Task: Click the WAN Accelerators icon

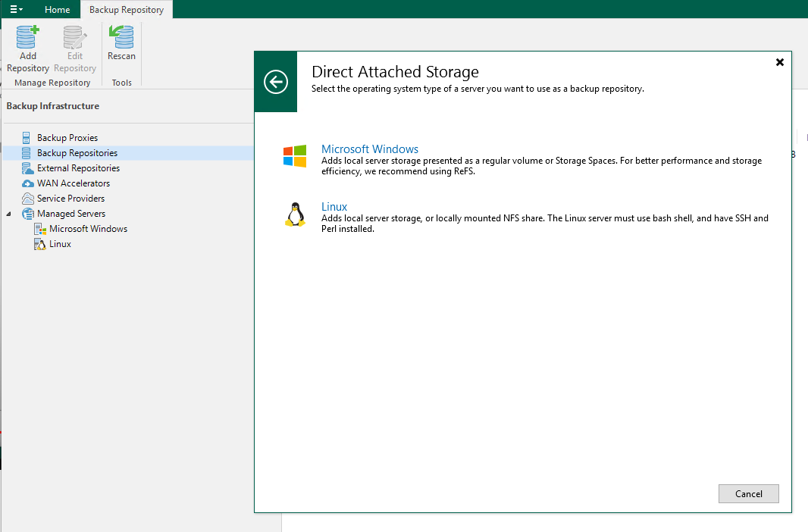Action: (27, 183)
